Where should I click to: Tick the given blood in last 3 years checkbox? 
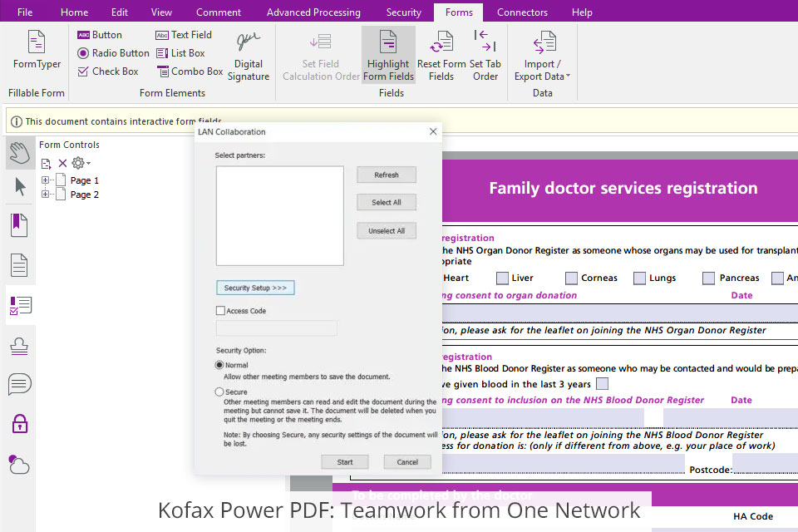(x=602, y=383)
